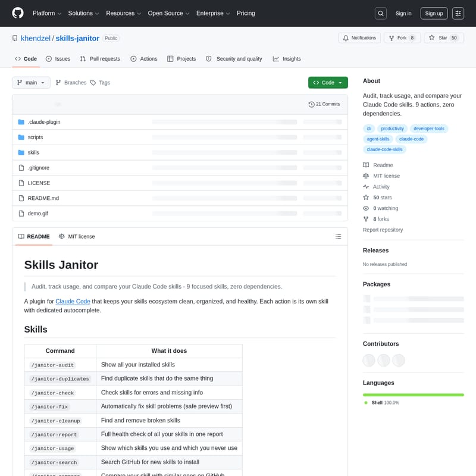Click the Notifications bell button
The width and height of the screenshot is (476, 476).
tap(359, 38)
